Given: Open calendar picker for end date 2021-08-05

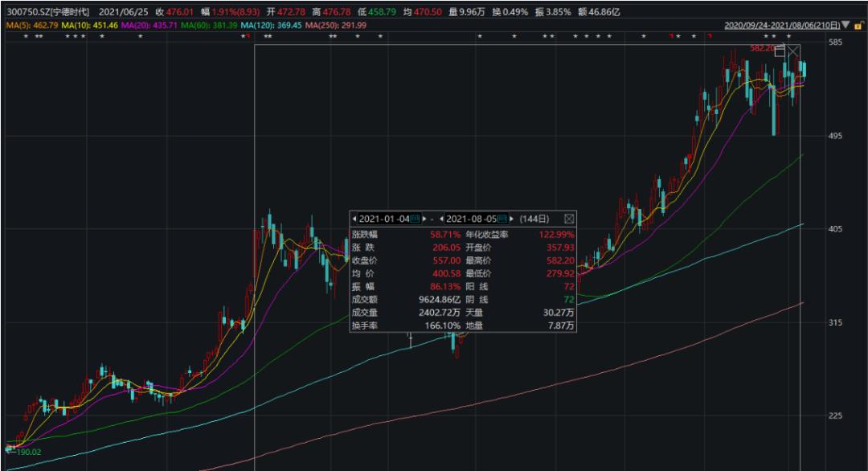Looking at the screenshot, I should tap(502, 219).
